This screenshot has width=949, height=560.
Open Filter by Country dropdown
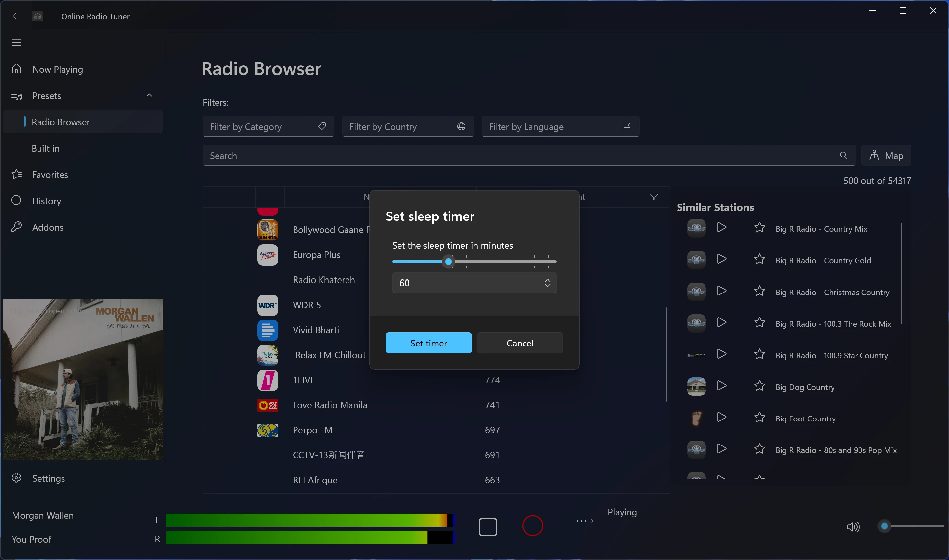[407, 126]
